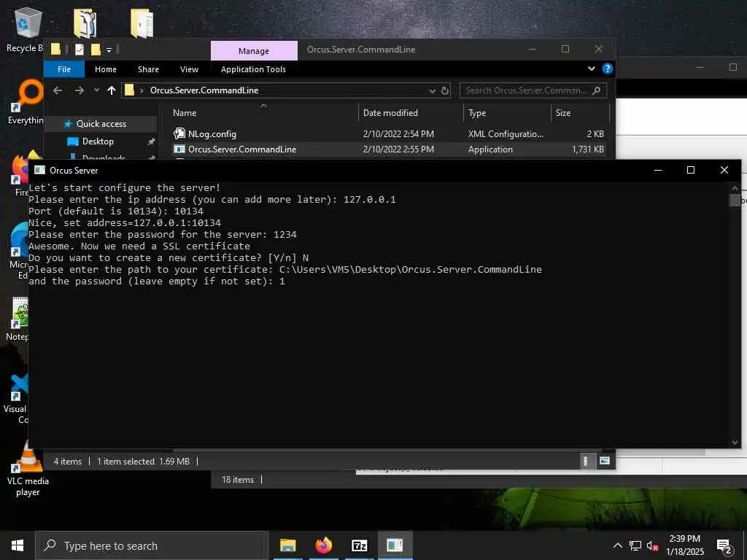
Task: Open the Notepad++ desktop shortcut
Action: coord(18,319)
